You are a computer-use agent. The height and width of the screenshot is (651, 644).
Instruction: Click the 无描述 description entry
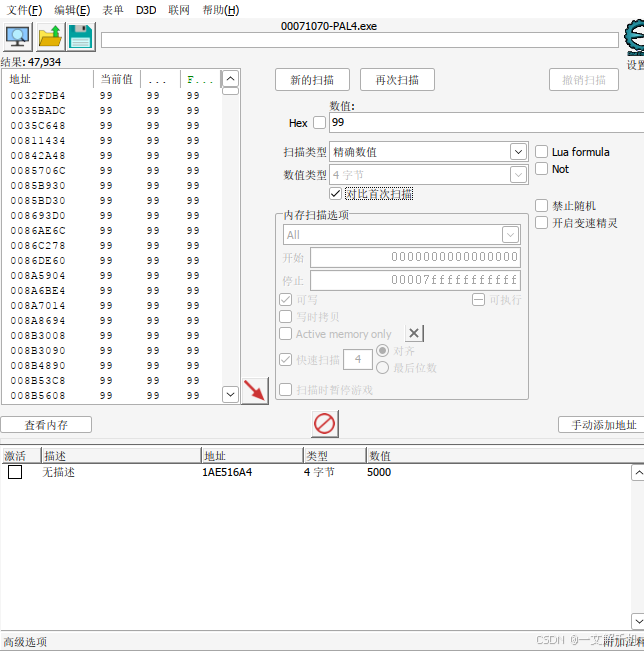point(59,472)
